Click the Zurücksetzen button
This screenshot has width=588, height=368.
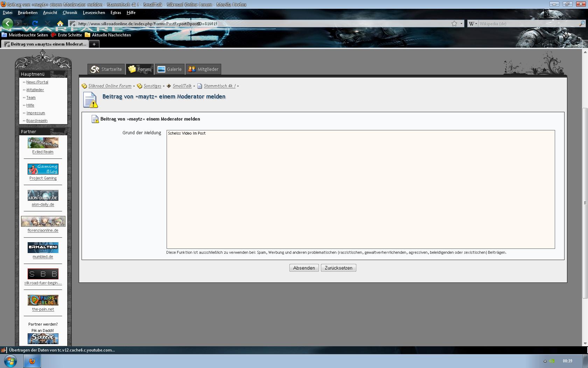pyautogui.click(x=338, y=268)
